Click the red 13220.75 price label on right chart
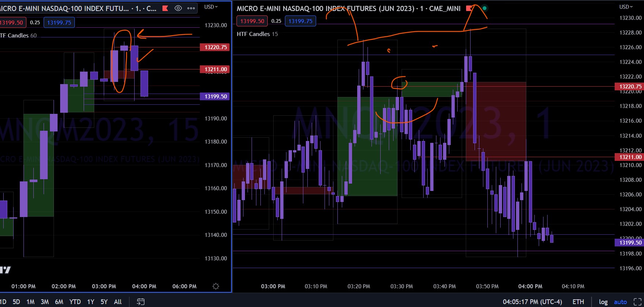The height and width of the screenshot is (307, 644). (629, 86)
